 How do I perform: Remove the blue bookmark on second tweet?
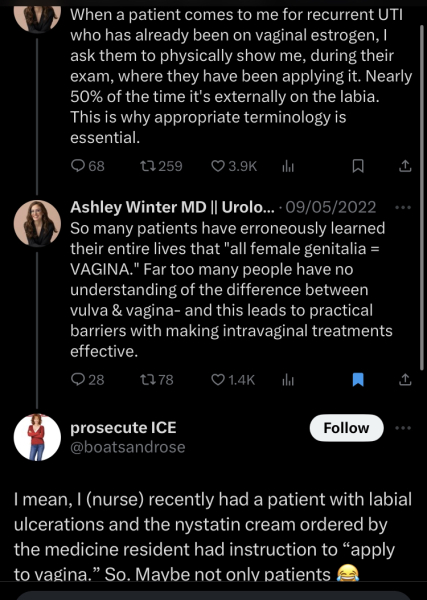[358, 380]
